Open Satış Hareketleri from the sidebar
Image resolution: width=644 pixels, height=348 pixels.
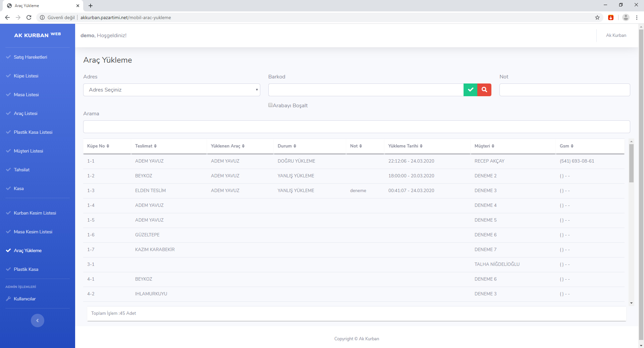pos(31,57)
